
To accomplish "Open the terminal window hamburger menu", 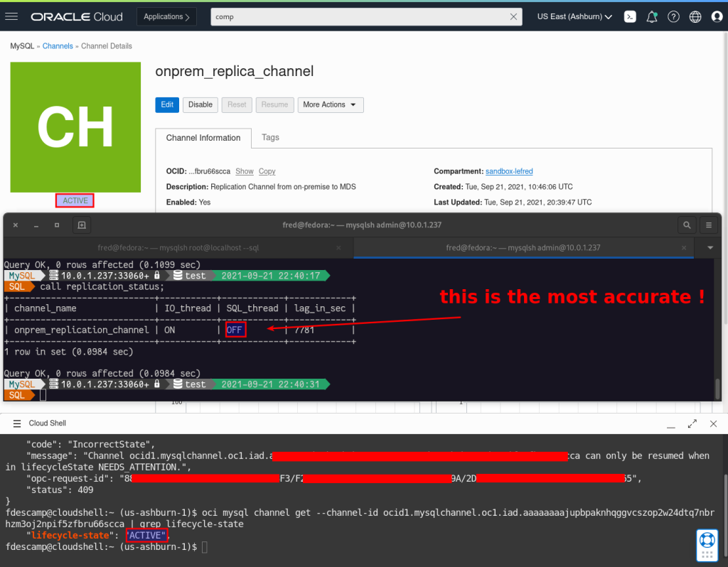I will (x=709, y=225).
